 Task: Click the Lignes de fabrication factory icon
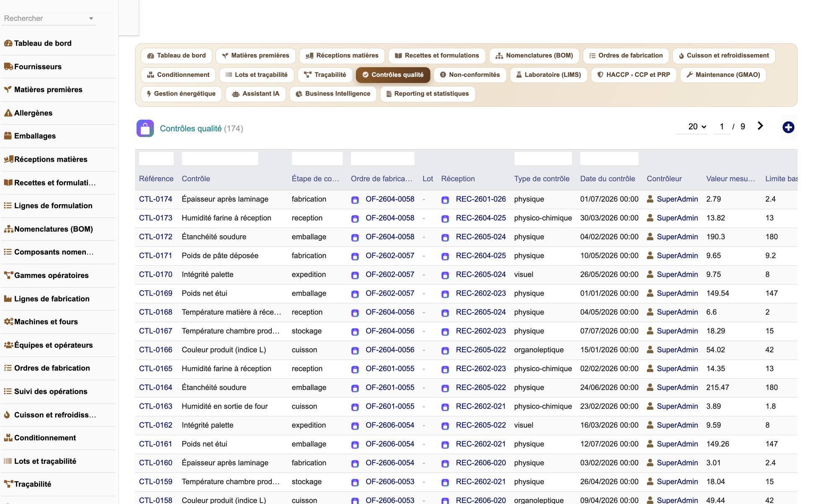(x=8, y=299)
